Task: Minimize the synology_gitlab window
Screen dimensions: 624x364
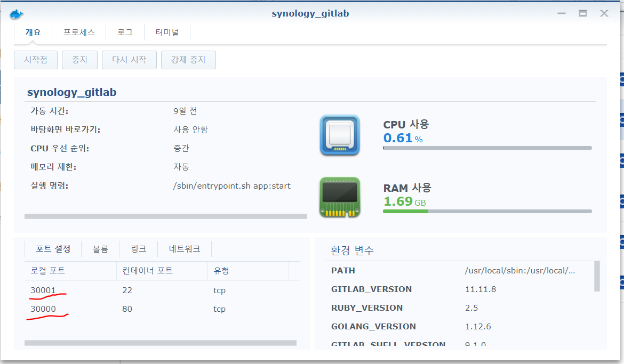Action: (x=562, y=13)
